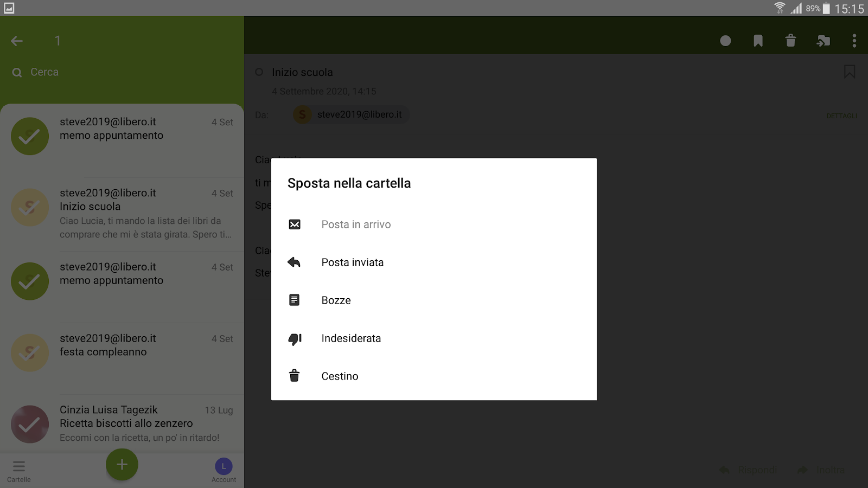
Task: Open the three-dot overflow menu
Action: pos(854,41)
